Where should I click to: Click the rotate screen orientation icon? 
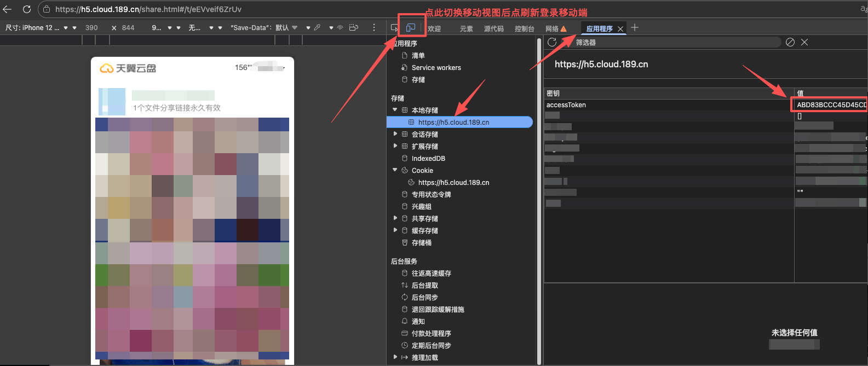pyautogui.click(x=354, y=27)
